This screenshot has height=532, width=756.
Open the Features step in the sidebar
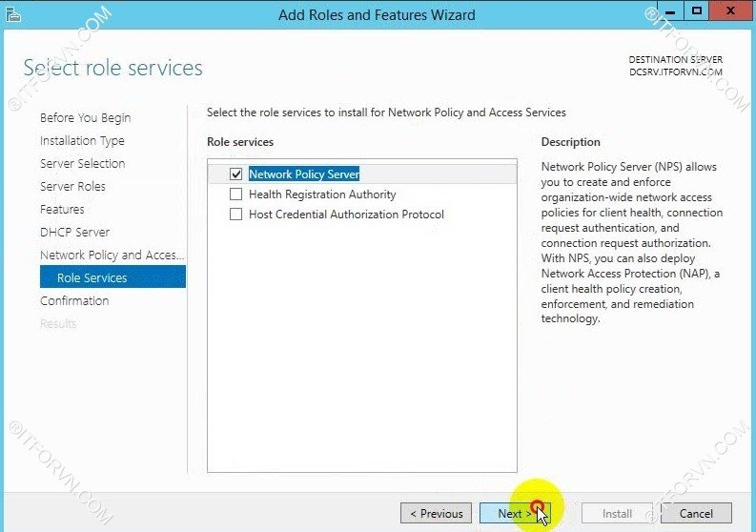click(62, 210)
